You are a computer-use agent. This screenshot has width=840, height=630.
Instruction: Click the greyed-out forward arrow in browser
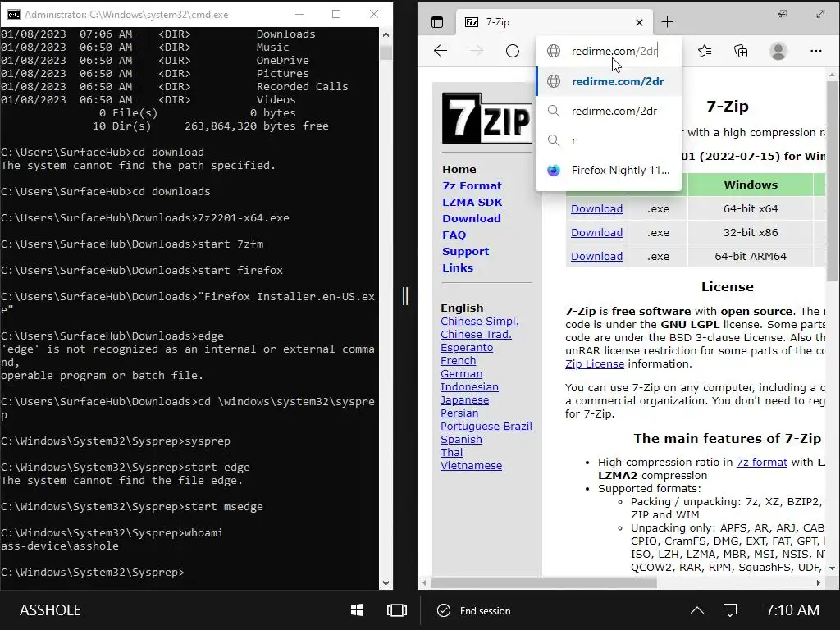pos(477,51)
